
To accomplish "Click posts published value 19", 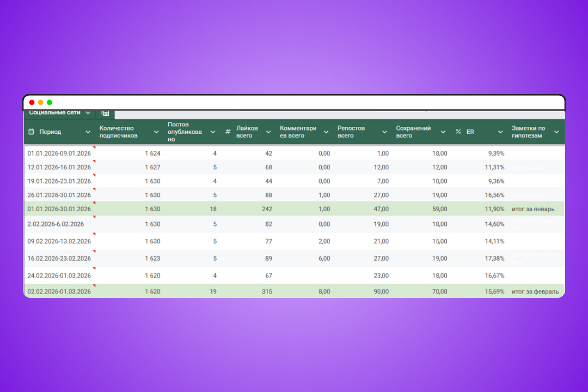I will tap(213, 291).
